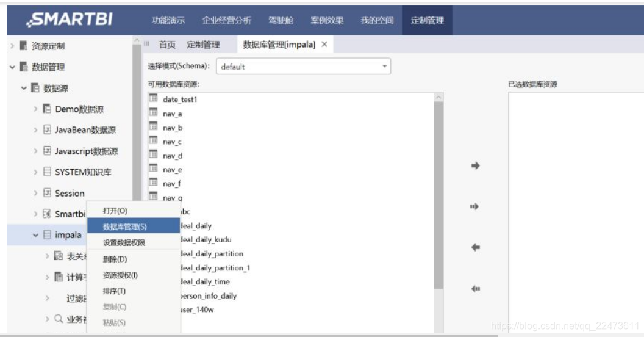Click the tab list handle before 首页
644x337 pixels.
[x=146, y=43]
